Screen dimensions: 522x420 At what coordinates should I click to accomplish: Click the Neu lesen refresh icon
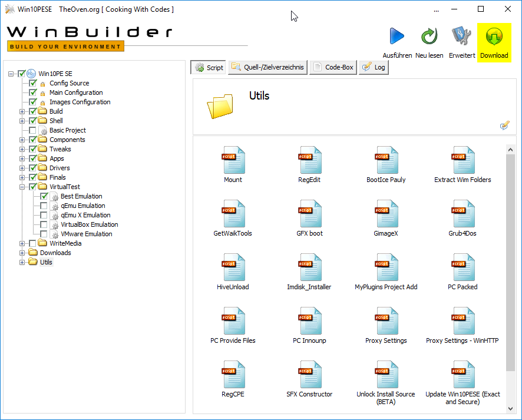(429, 37)
